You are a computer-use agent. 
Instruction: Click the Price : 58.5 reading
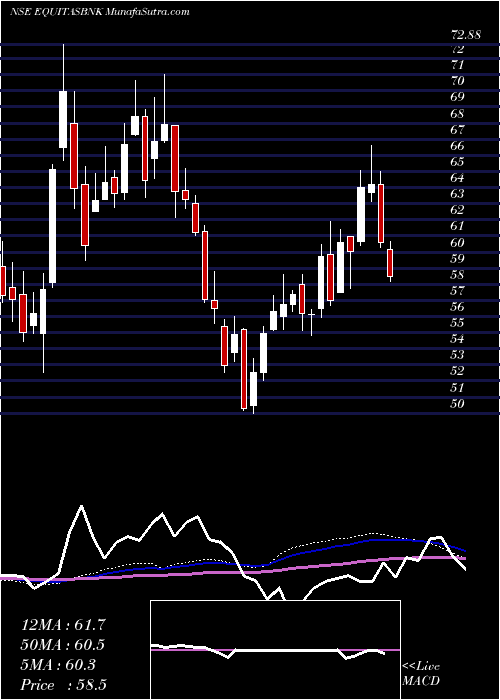click(63, 685)
